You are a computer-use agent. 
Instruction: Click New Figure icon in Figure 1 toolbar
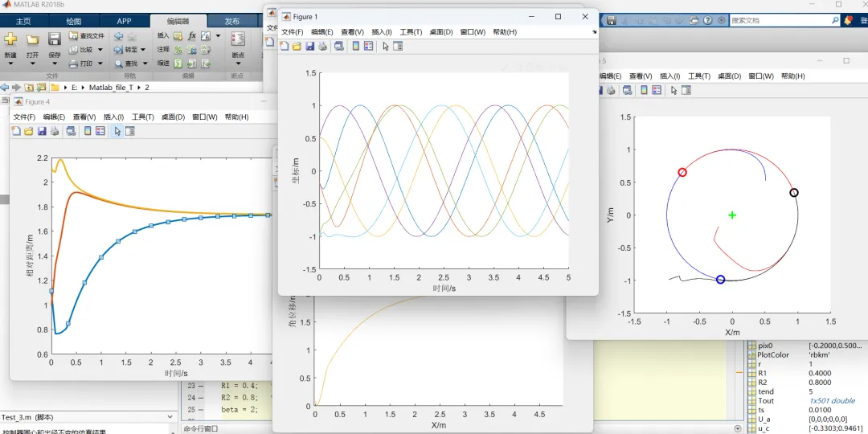click(285, 47)
